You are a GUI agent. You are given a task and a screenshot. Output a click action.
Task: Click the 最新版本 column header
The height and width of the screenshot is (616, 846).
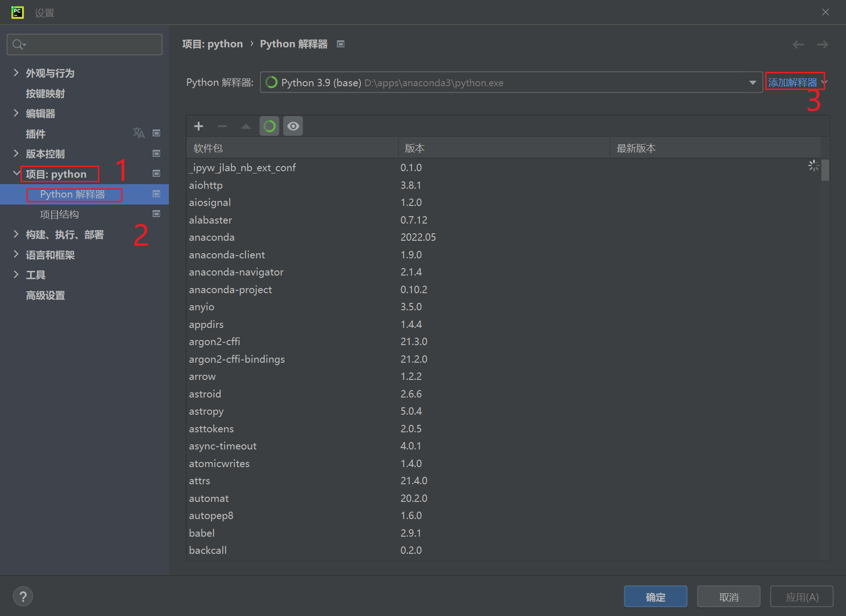coord(715,148)
